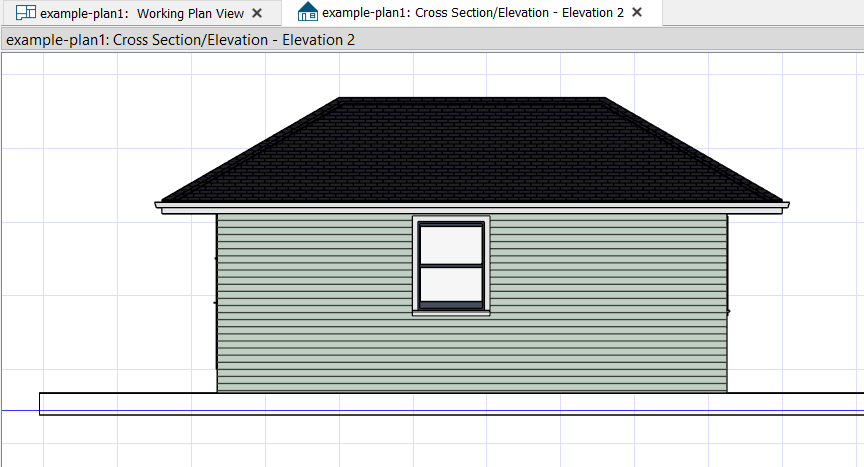Screen dimensions: 864x467
Task: Close the Elevation 2 tab
Action: [637, 12]
